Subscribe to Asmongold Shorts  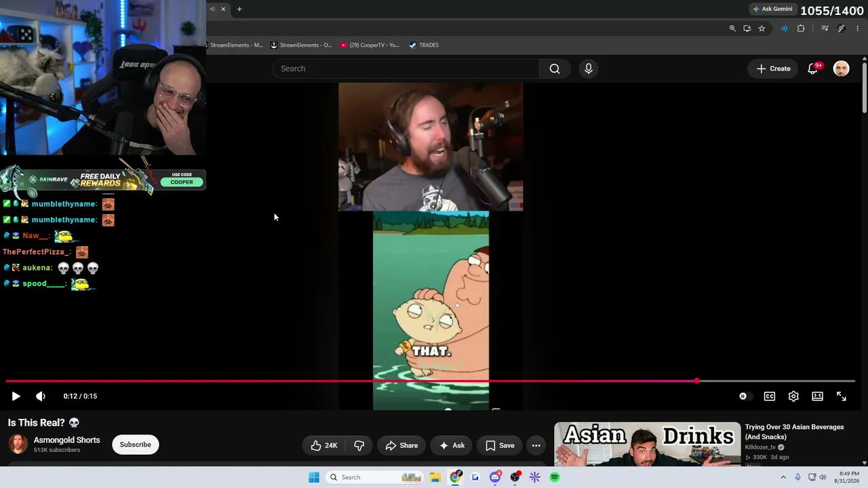pyautogui.click(x=136, y=445)
